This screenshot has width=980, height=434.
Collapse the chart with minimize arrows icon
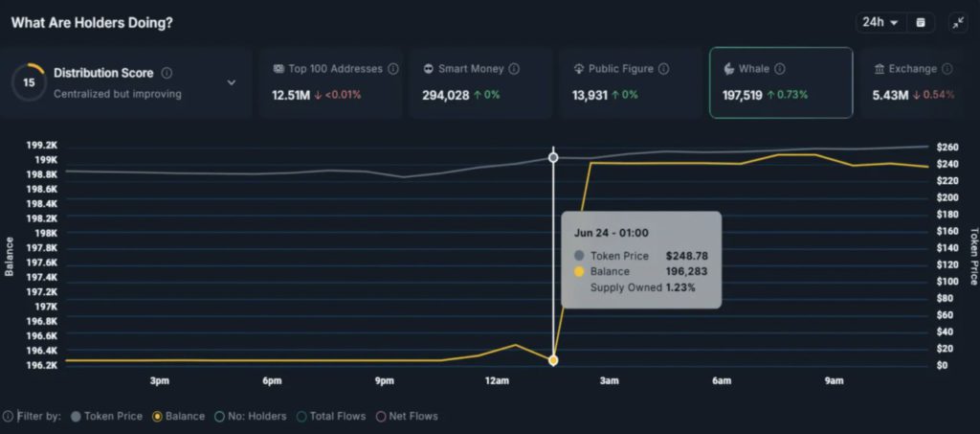[x=958, y=22]
